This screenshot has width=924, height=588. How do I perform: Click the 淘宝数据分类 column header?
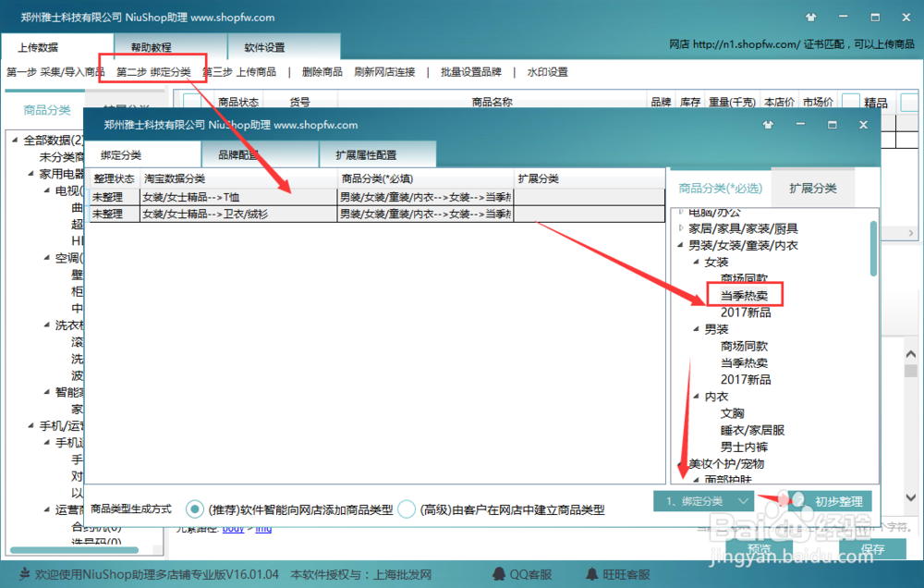(238, 178)
